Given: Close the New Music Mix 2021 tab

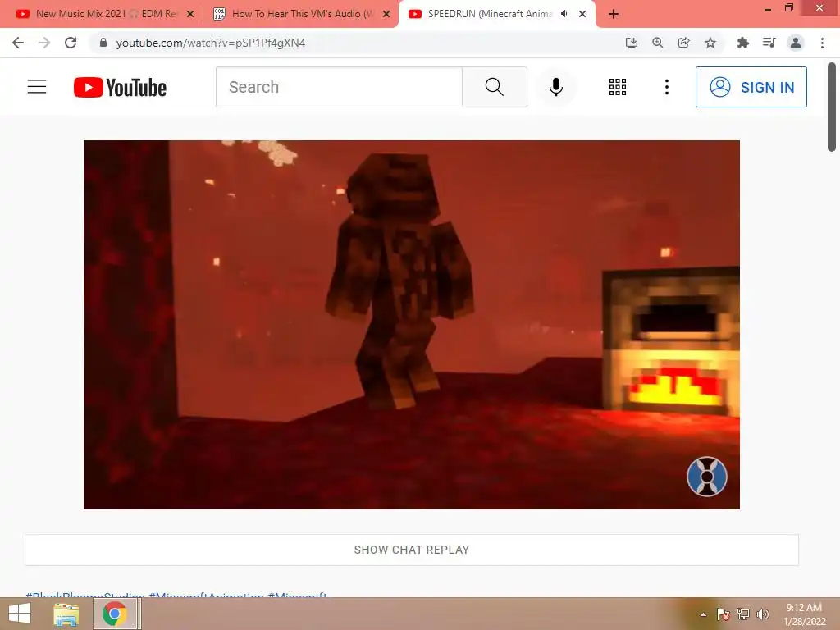Looking at the screenshot, I should click(x=190, y=15).
